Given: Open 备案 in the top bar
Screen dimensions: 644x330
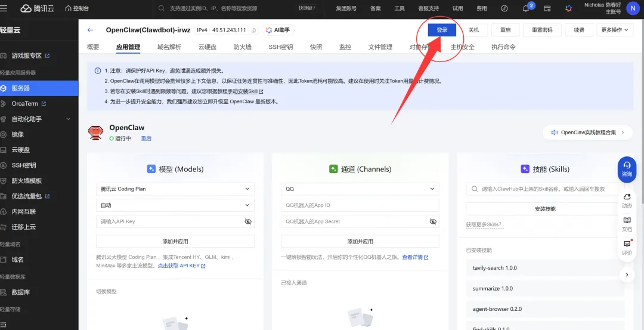Looking at the screenshot, I should [376, 8].
